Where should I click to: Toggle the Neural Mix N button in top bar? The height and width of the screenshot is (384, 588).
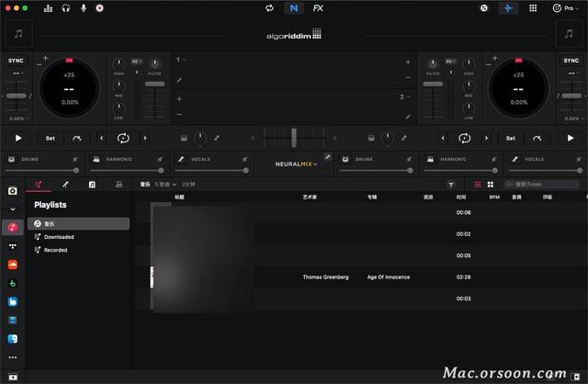pyautogui.click(x=294, y=8)
